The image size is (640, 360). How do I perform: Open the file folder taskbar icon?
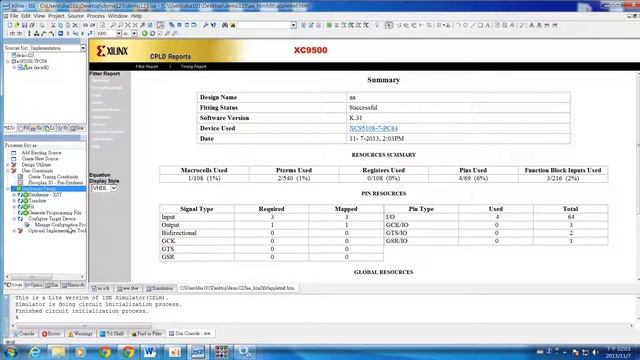[58, 352]
